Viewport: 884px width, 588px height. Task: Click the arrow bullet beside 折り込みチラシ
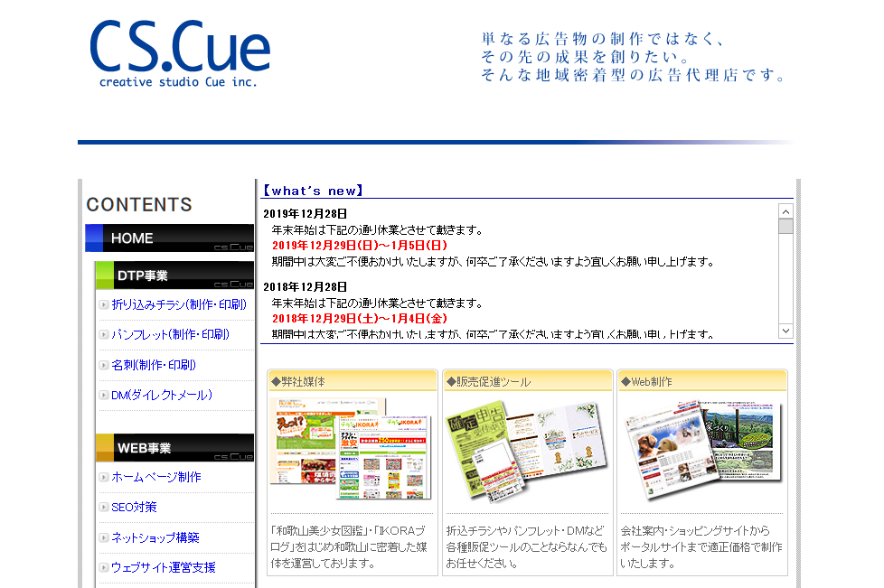(x=104, y=305)
